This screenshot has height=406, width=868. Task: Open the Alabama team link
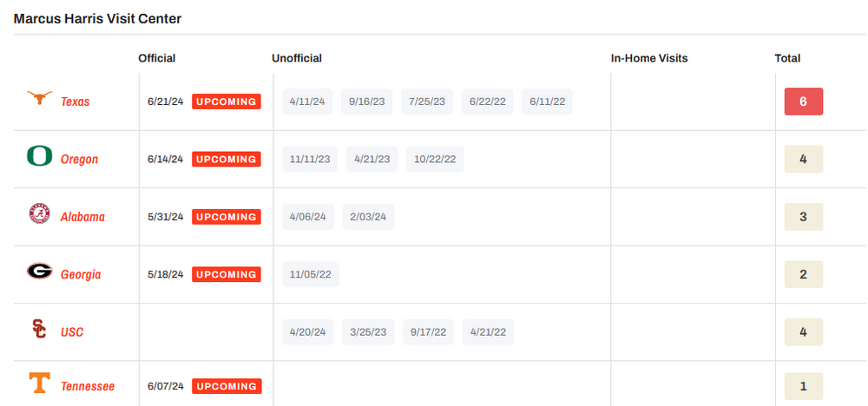click(82, 217)
